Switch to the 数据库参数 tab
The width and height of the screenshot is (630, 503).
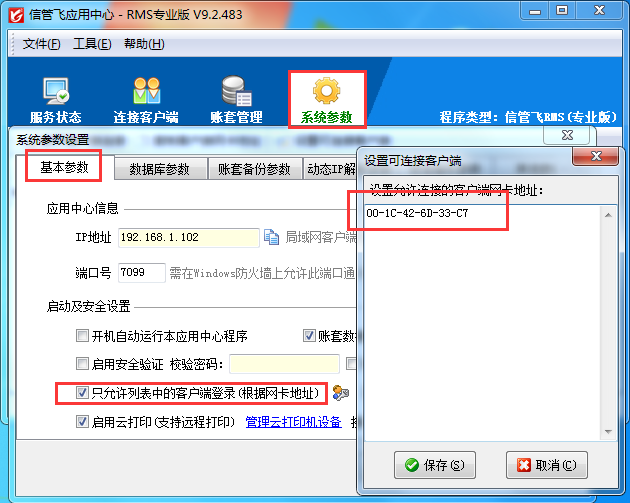(160, 169)
